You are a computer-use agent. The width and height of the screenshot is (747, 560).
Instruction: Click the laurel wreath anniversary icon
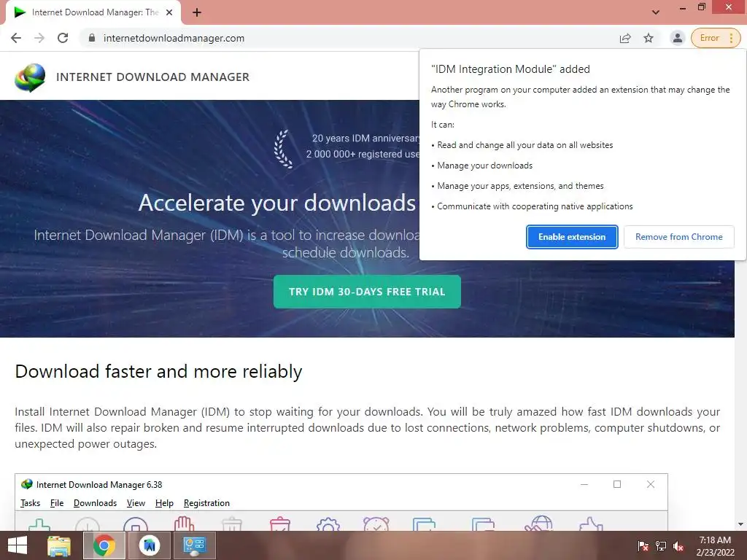click(284, 149)
